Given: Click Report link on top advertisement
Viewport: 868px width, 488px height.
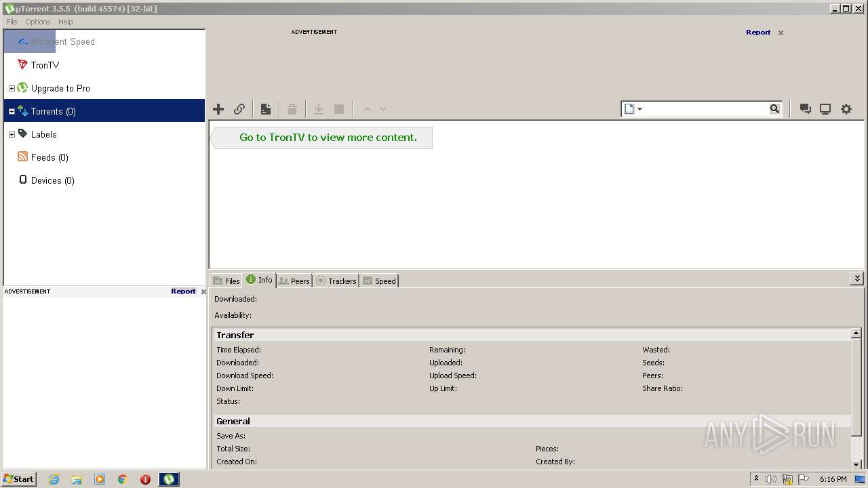Looking at the screenshot, I should pyautogui.click(x=758, y=32).
